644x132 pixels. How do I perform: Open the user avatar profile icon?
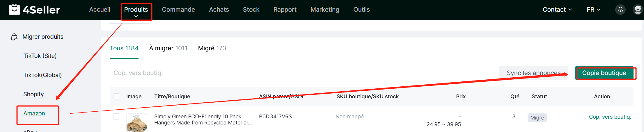[x=638, y=10]
